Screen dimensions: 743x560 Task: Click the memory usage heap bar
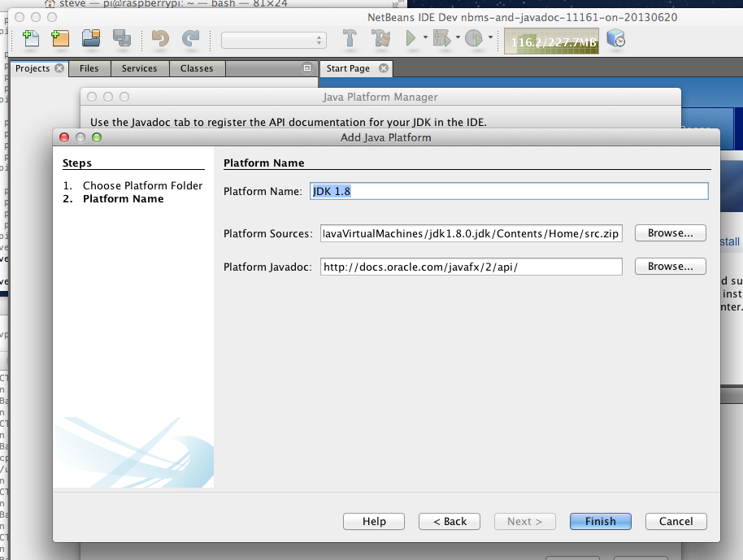[552, 39]
